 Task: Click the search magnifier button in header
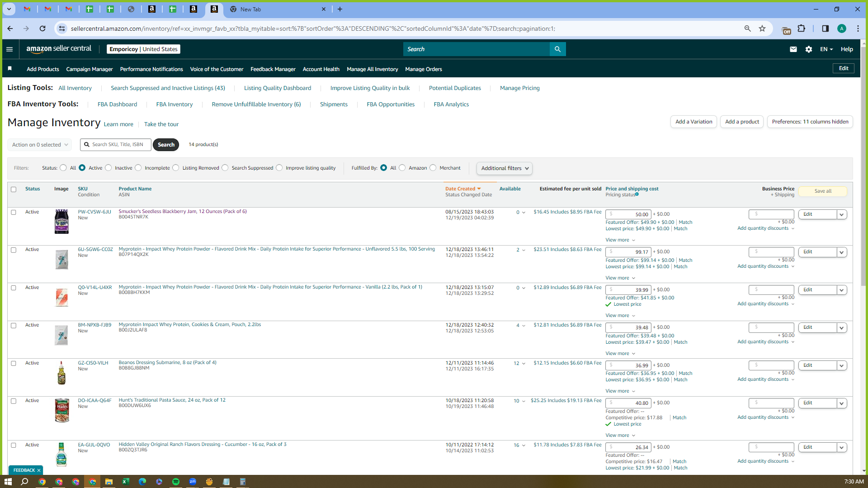pyautogui.click(x=557, y=49)
